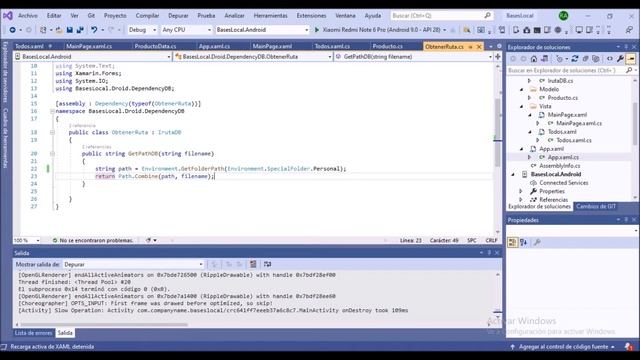Click the View Code icon in the Solution Explorer
This screenshot has height=360, width=640.
(609, 59)
